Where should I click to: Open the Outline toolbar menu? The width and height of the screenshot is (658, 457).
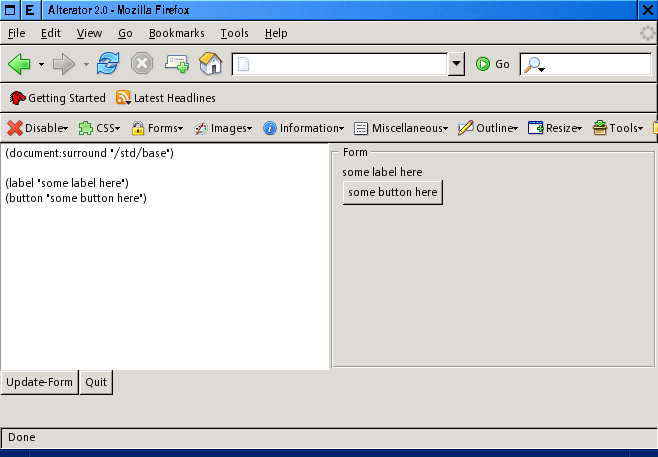click(488, 128)
